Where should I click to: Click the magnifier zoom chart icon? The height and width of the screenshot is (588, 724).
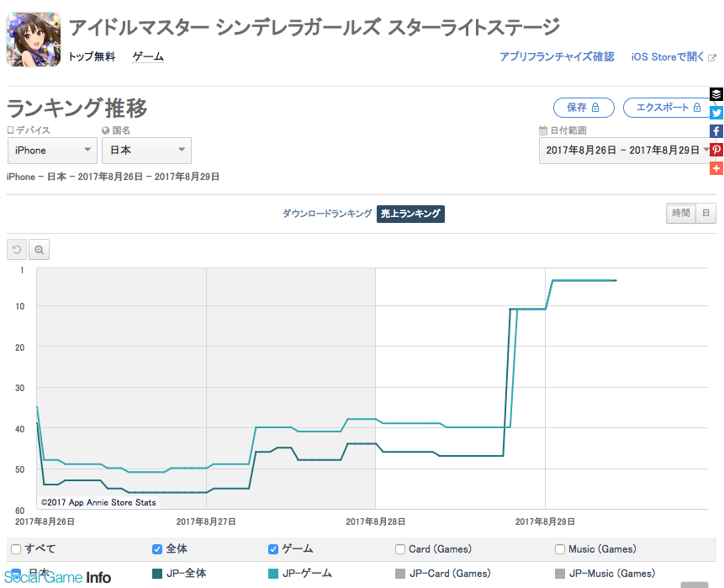click(40, 250)
